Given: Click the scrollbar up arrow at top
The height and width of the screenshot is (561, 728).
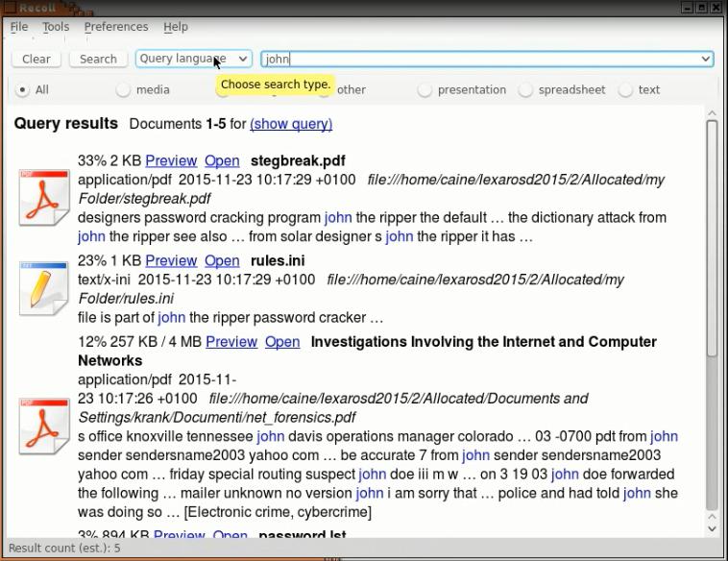Looking at the screenshot, I should 712,112.
